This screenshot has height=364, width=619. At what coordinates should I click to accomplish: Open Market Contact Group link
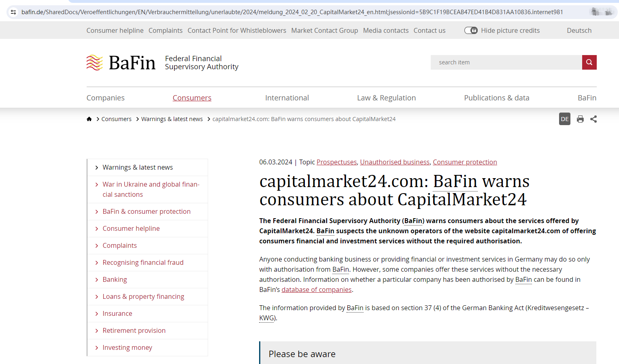coord(325,30)
